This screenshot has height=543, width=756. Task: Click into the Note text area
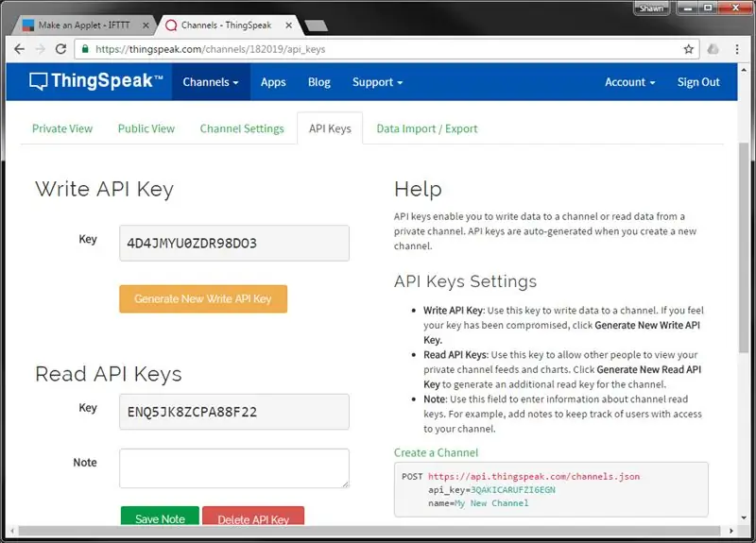(234, 468)
